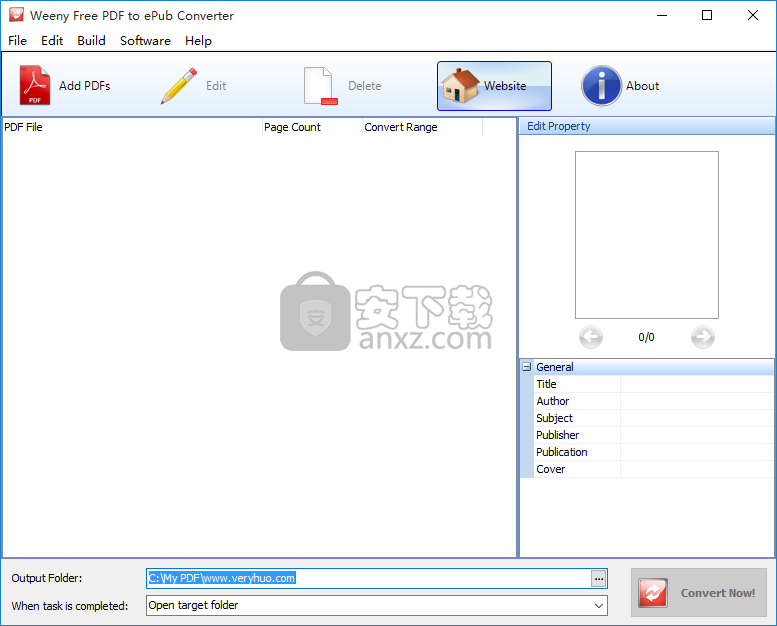Click the Edit Property panel header
Image resolution: width=777 pixels, height=626 pixels.
pyautogui.click(x=647, y=126)
